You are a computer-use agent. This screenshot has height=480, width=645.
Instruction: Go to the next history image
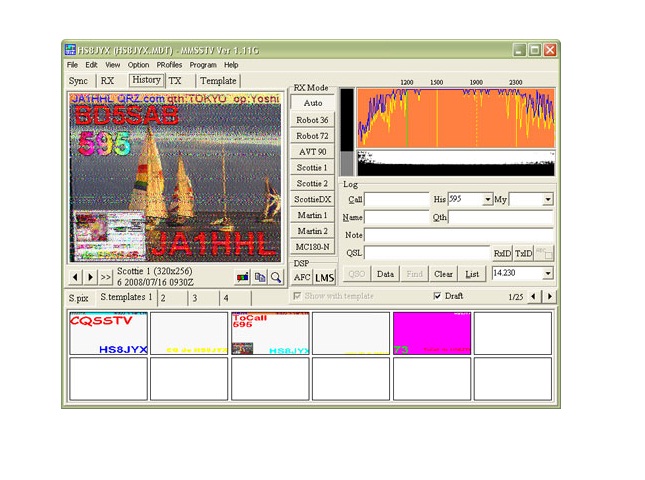coord(90,277)
